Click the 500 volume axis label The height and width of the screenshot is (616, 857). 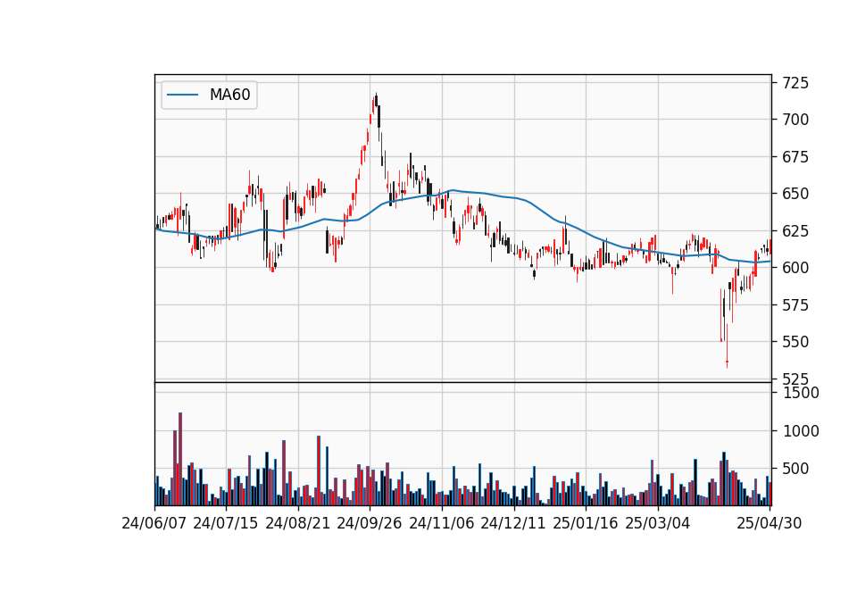(795, 469)
